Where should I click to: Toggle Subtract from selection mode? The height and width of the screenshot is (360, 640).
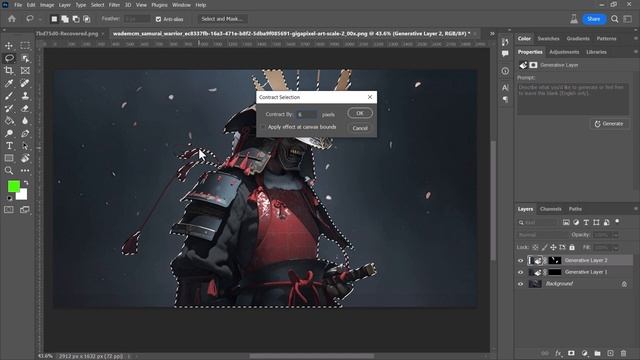[x=76, y=19]
